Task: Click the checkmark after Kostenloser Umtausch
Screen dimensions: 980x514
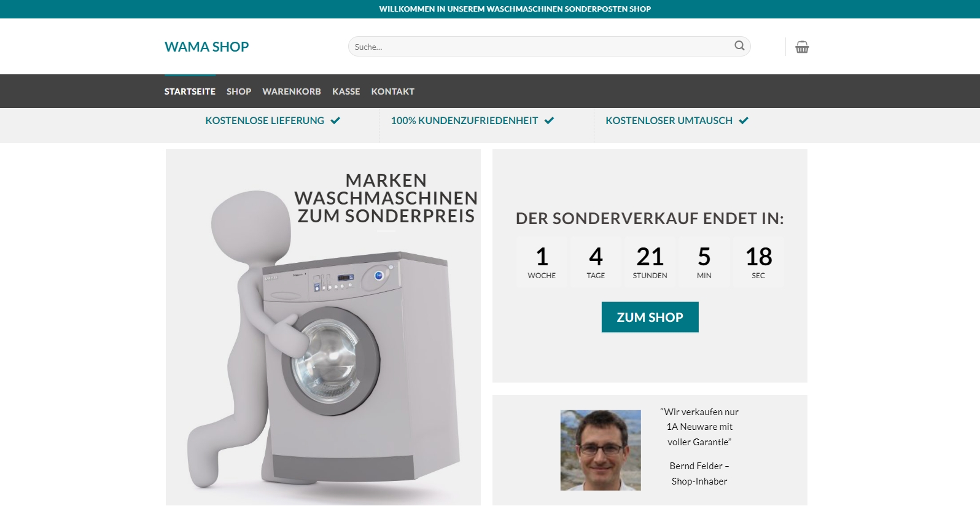Action: (744, 121)
